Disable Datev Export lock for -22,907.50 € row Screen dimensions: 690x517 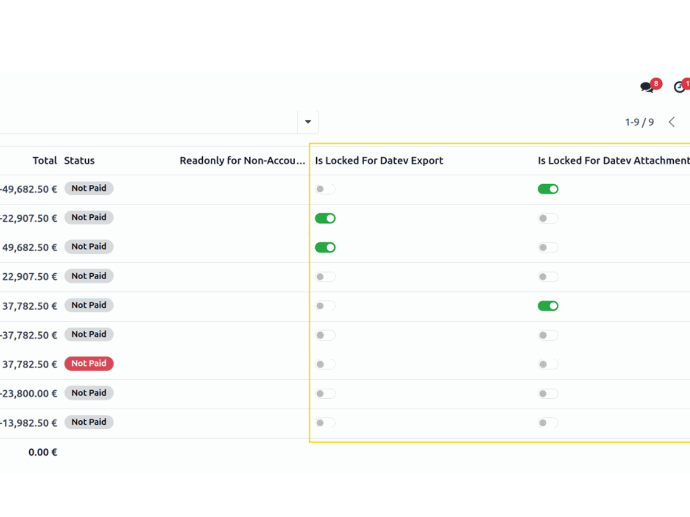(325, 218)
